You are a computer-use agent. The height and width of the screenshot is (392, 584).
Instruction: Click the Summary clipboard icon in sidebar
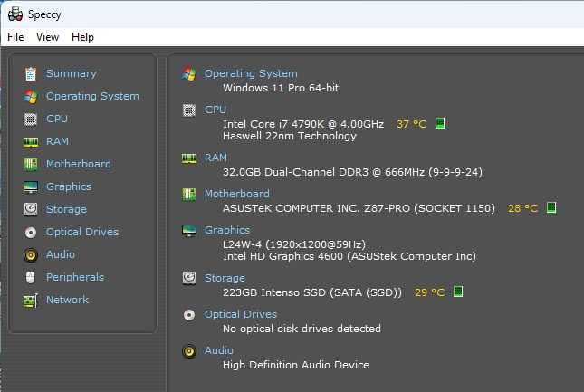31,73
